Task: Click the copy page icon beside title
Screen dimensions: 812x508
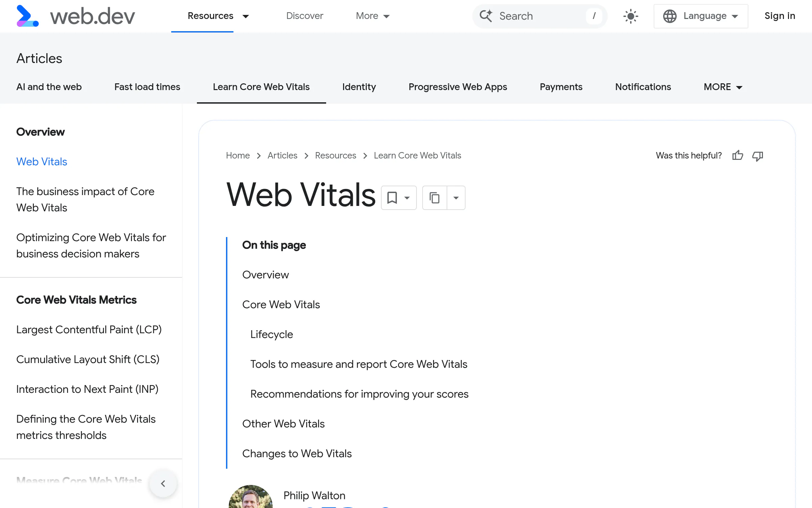Action: (434, 198)
